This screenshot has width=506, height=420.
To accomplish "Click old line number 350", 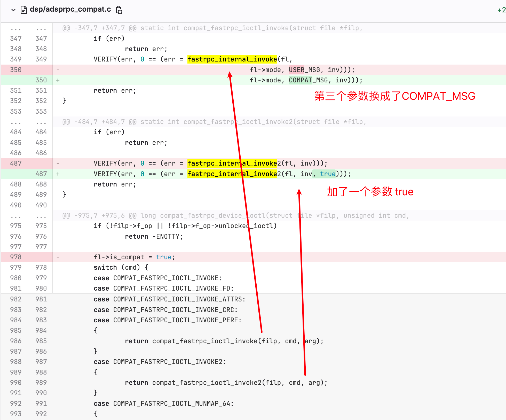I will pyautogui.click(x=16, y=70).
